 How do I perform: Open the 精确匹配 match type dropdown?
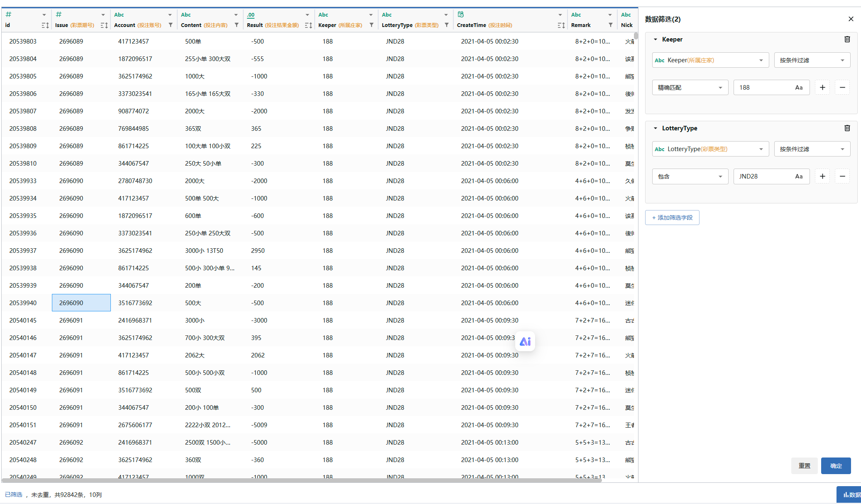[x=690, y=88]
